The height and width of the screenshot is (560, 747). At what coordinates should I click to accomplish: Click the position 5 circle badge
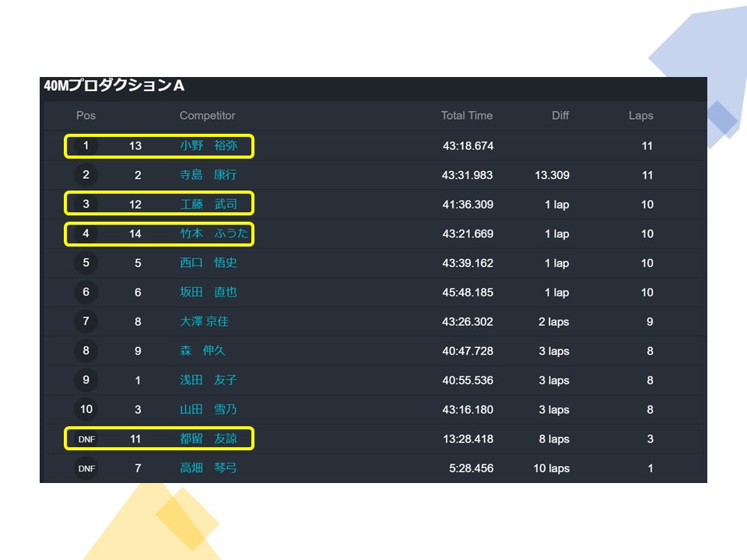pyautogui.click(x=86, y=263)
